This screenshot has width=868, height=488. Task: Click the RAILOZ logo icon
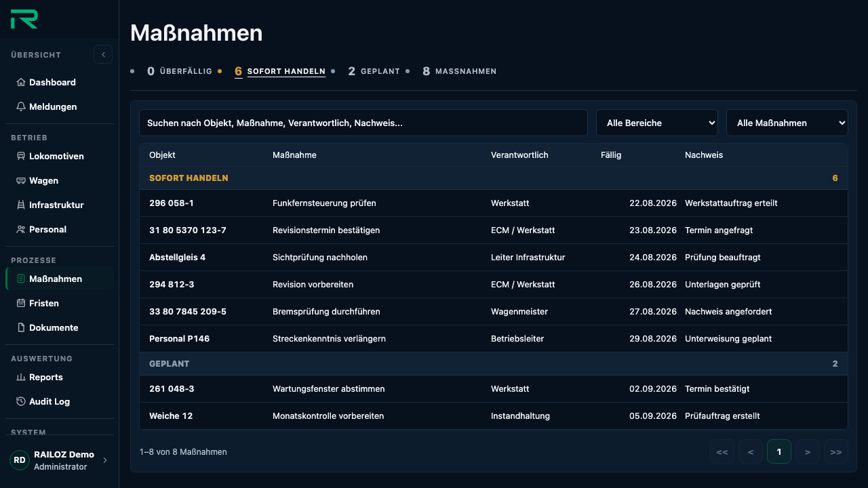click(x=24, y=19)
